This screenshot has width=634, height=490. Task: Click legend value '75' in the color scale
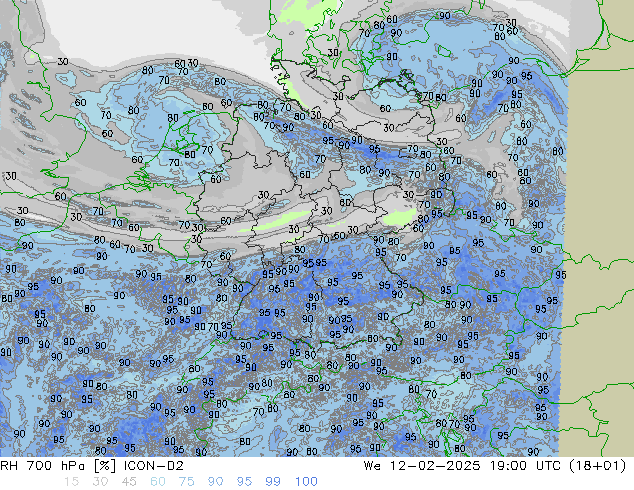[x=186, y=482]
